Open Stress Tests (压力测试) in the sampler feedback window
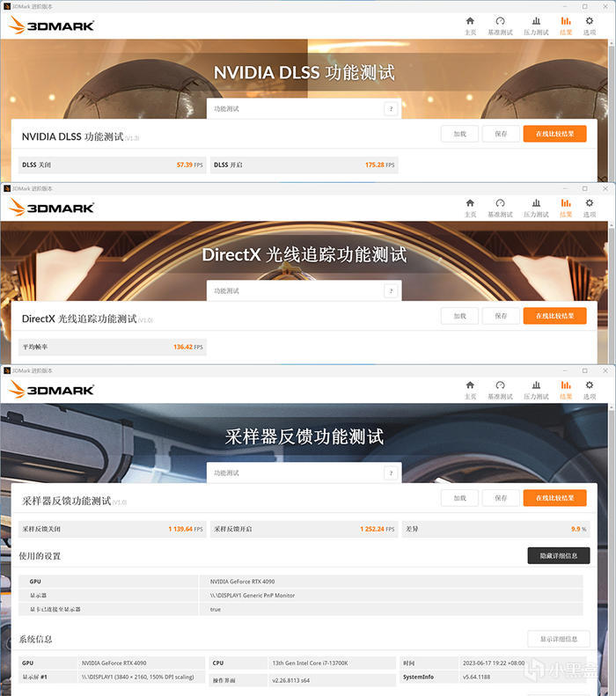This screenshot has height=696, width=616. point(536,390)
